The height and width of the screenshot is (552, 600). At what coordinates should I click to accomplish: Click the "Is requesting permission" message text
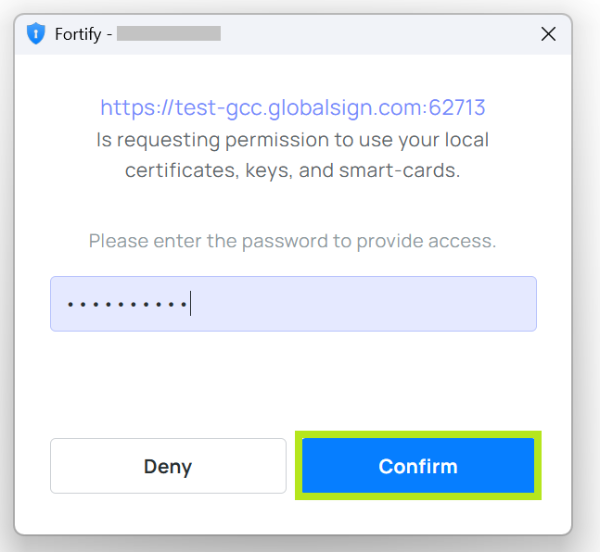(292, 140)
